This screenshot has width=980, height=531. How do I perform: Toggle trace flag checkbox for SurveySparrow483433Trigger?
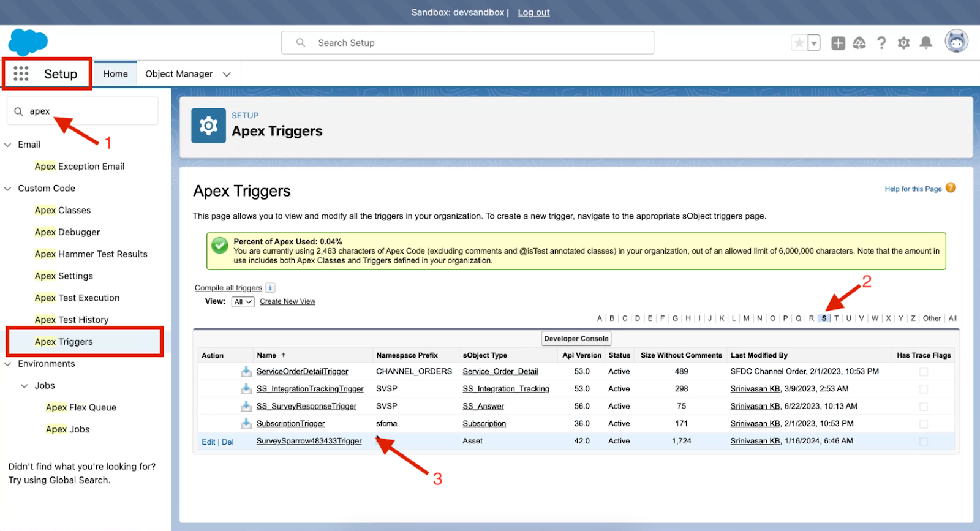click(923, 441)
